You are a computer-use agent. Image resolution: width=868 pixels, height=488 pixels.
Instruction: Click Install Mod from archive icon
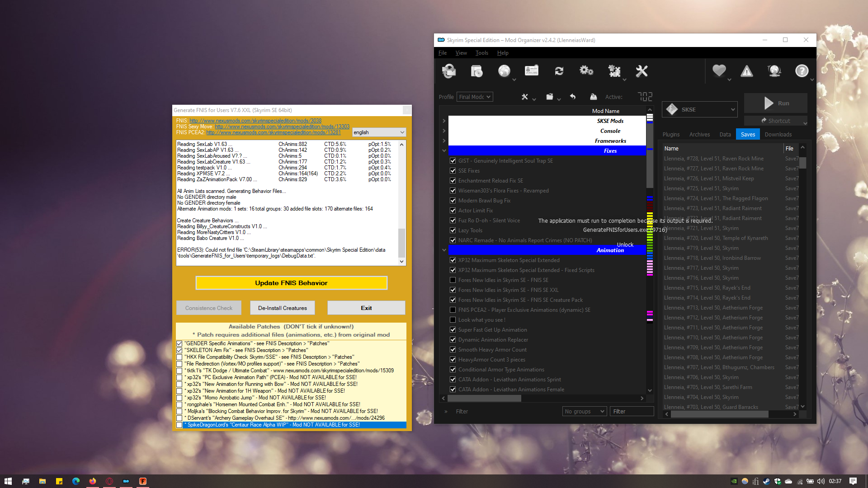(476, 71)
